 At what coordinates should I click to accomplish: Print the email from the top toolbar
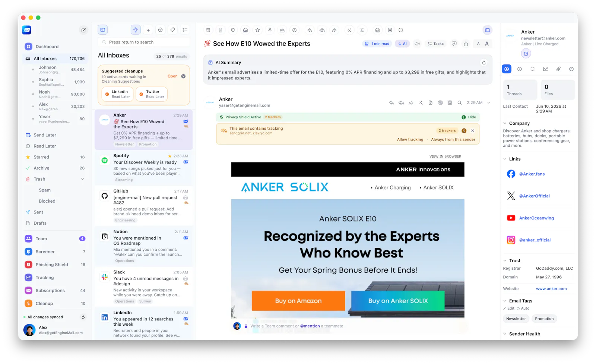pos(377,30)
